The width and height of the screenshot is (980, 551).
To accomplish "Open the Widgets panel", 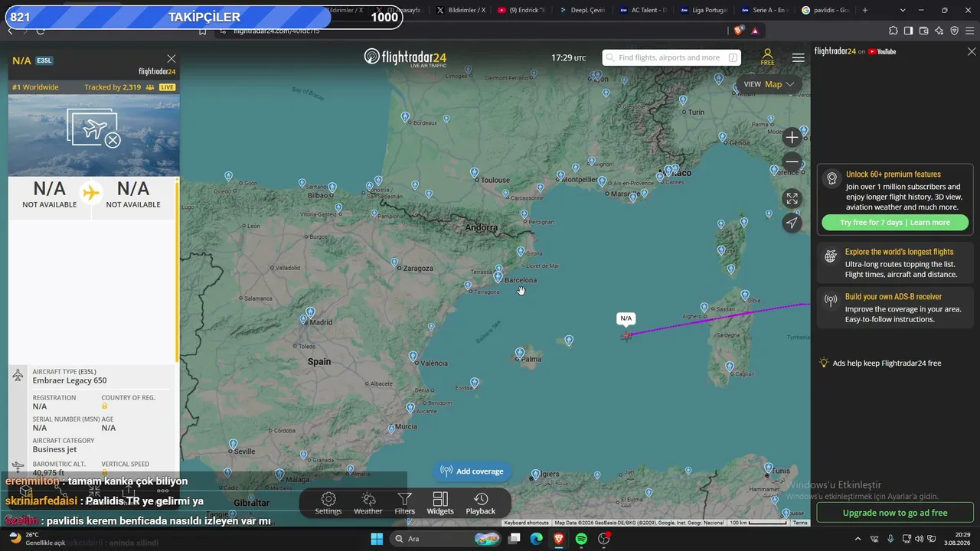I will (440, 504).
